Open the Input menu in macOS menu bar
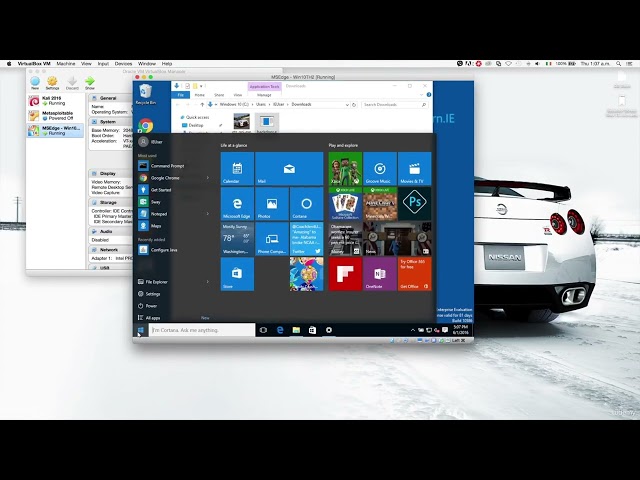 (103, 64)
